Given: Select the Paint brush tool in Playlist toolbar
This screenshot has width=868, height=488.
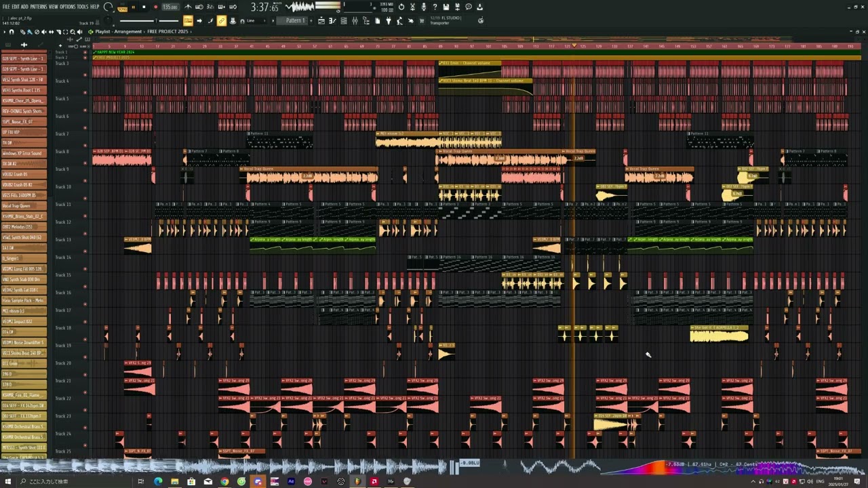Looking at the screenshot, I should pyautogui.click(x=30, y=32).
